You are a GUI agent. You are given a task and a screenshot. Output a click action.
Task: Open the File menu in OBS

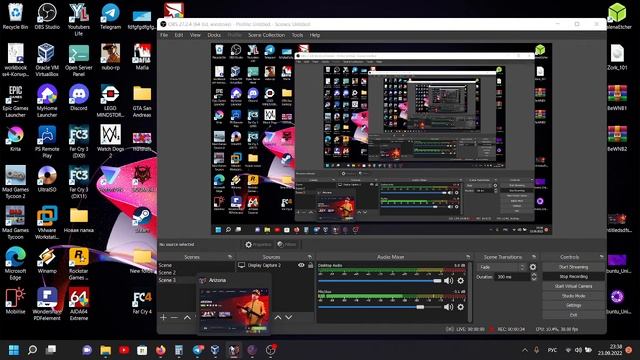coord(164,35)
